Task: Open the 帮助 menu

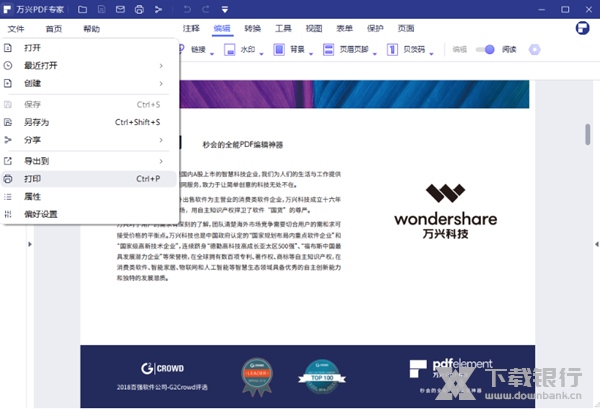Action: click(x=91, y=29)
